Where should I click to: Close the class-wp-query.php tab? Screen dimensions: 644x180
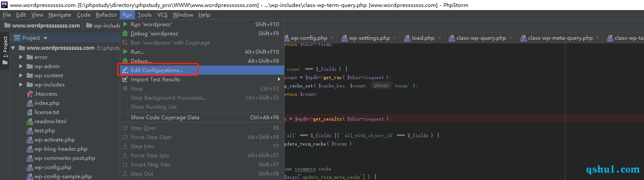click(x=512, y=38)
